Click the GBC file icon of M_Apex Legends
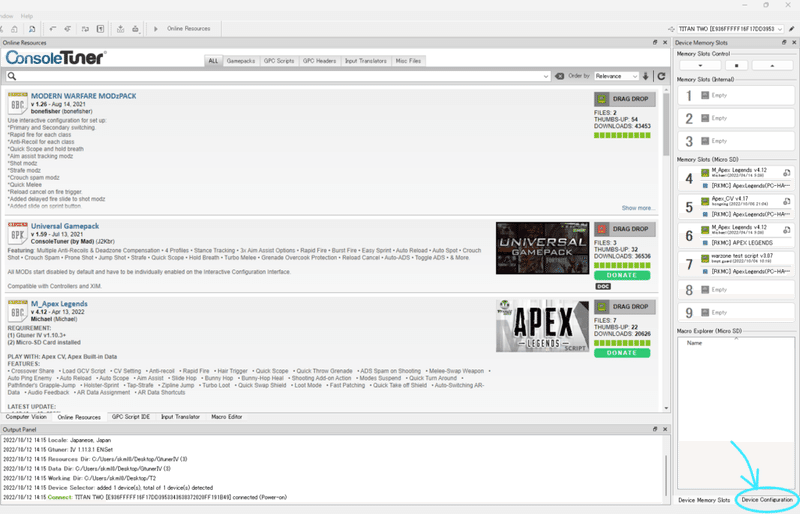This screenshot has height=514, width=800. [17, 311]
